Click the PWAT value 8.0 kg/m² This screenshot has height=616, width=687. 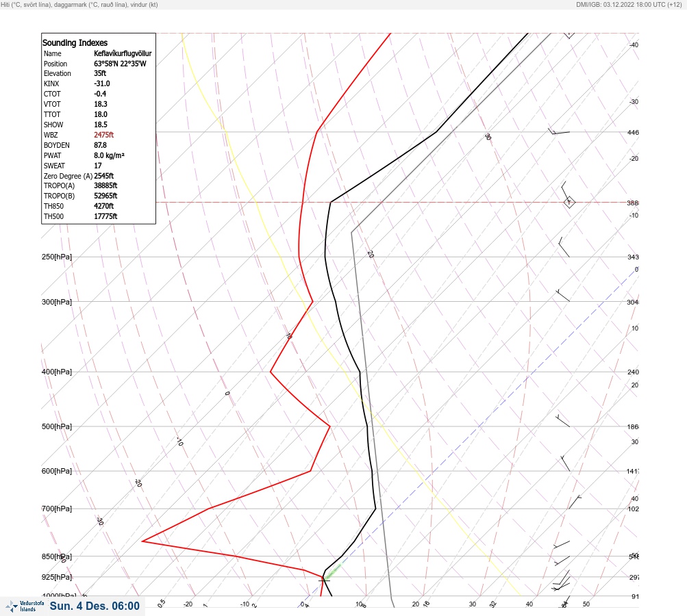[x=109, y=155]
